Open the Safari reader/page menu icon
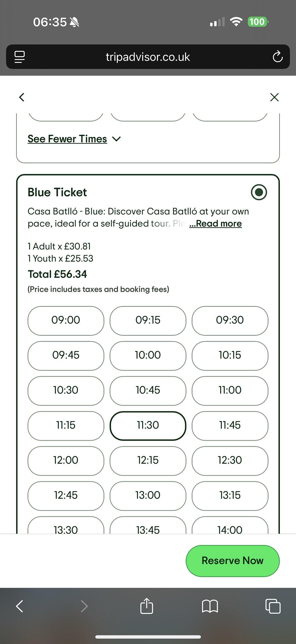 (20, 57)
